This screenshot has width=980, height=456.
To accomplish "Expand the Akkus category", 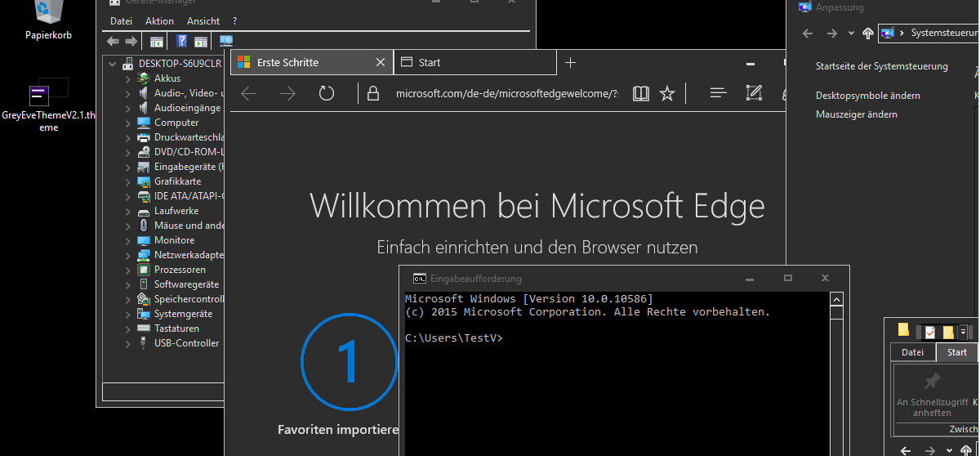I will pyautogui.click(x=127, y=78).
